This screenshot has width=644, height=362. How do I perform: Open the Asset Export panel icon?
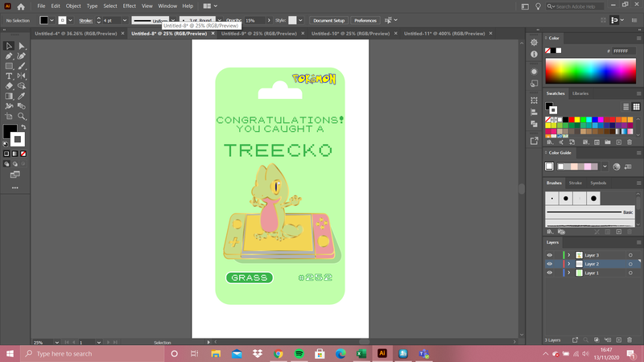(x=534, y=141)
